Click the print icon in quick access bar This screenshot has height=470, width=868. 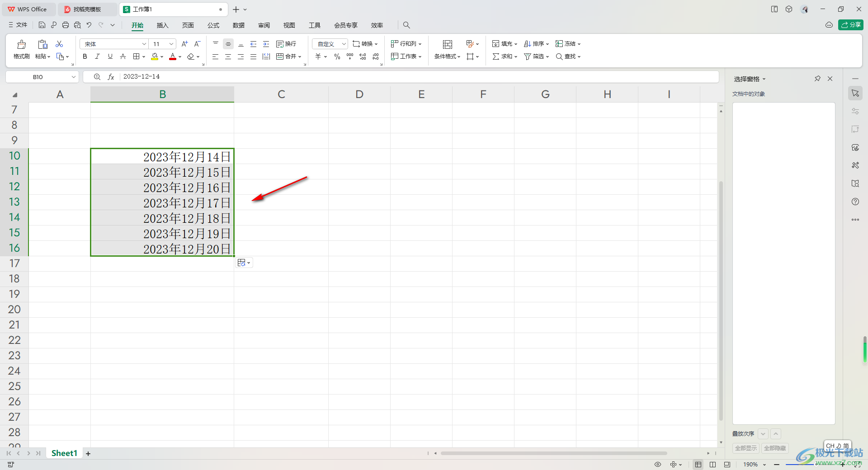[66, 25]
